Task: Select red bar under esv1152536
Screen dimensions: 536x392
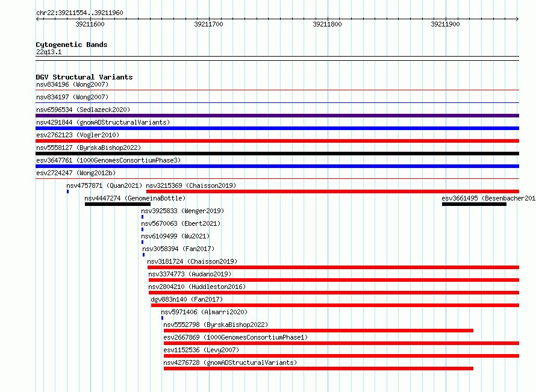Action: point(341,356)
